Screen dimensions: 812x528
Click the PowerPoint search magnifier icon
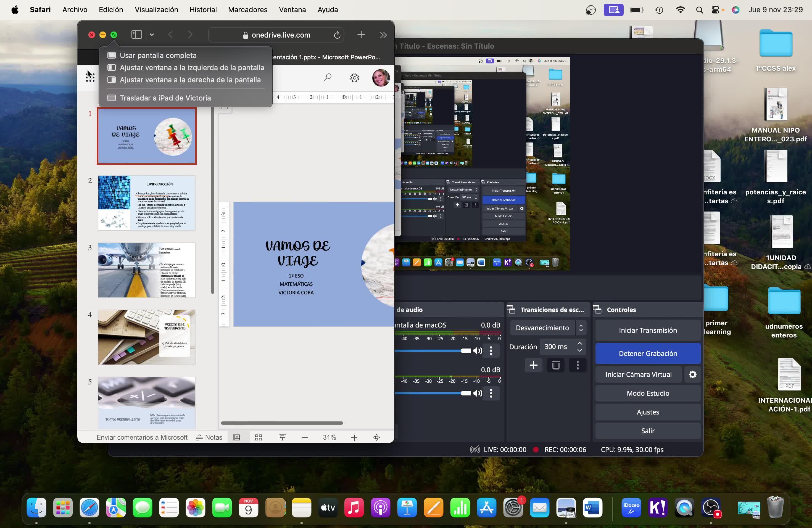pos(328,77)
